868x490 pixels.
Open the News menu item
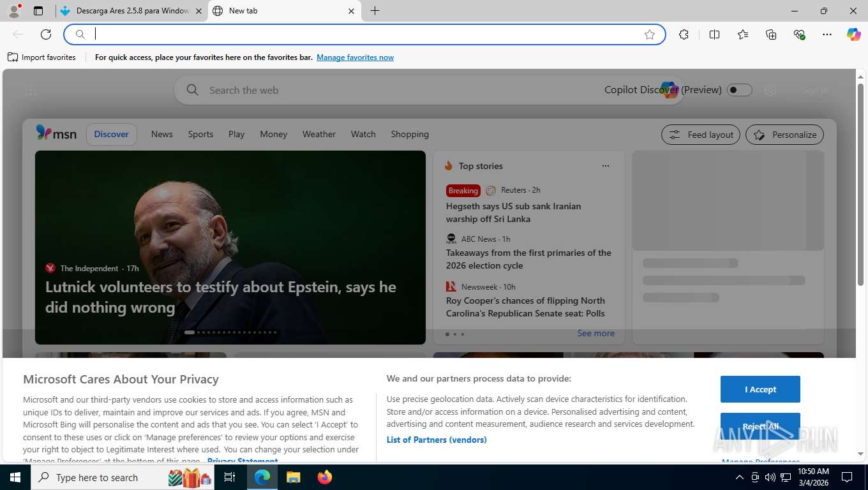pyautogui.click(x=162, y=134)
